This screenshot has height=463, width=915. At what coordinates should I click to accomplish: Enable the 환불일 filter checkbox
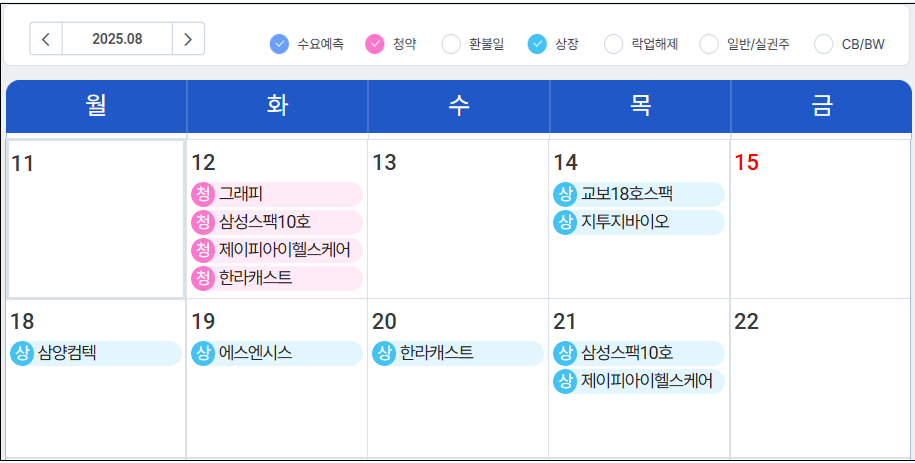tap(451, 44)
